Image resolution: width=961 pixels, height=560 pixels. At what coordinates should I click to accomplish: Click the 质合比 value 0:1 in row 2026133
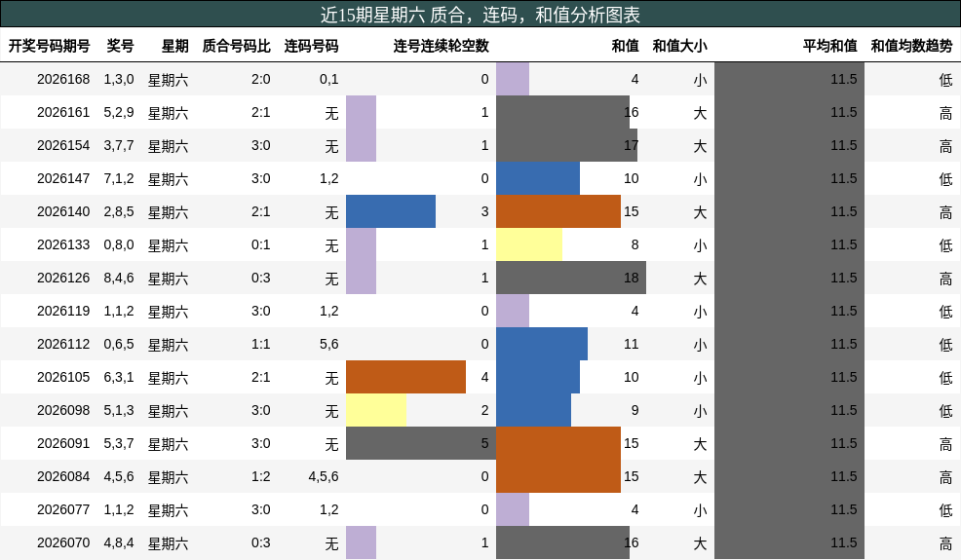point(260,244)
